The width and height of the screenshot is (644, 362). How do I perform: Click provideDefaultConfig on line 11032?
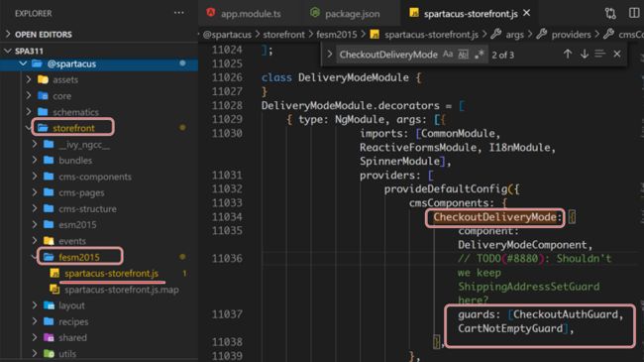coord(446,188)
